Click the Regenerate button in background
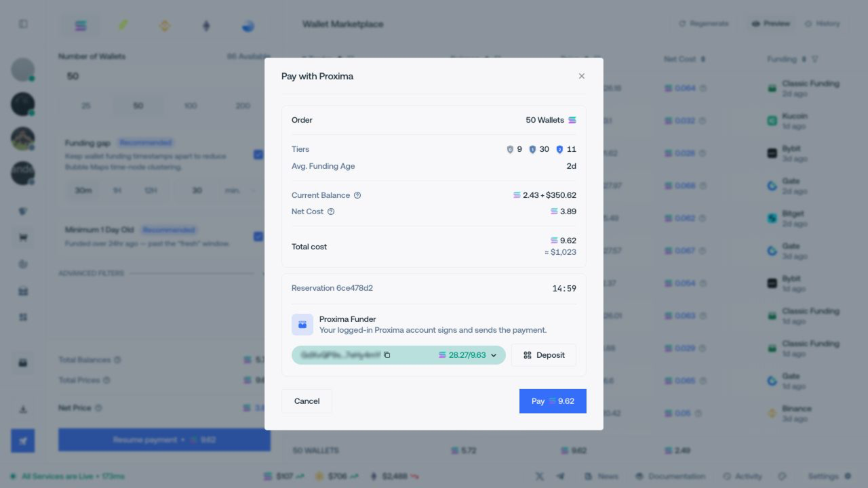The image size is (868, 488). (x=704, y=24)
